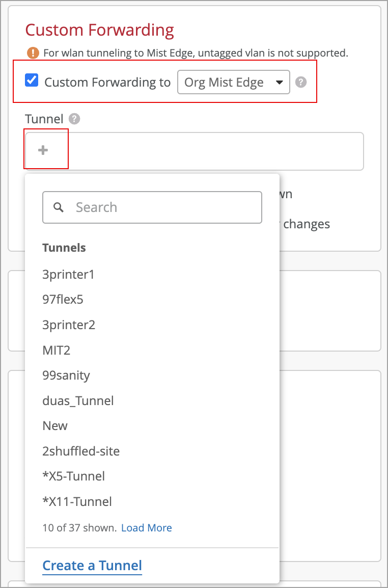Click help icon beside Org Mist Edge dropdown
Screen dimensions: 388x588
coord(301,82)
